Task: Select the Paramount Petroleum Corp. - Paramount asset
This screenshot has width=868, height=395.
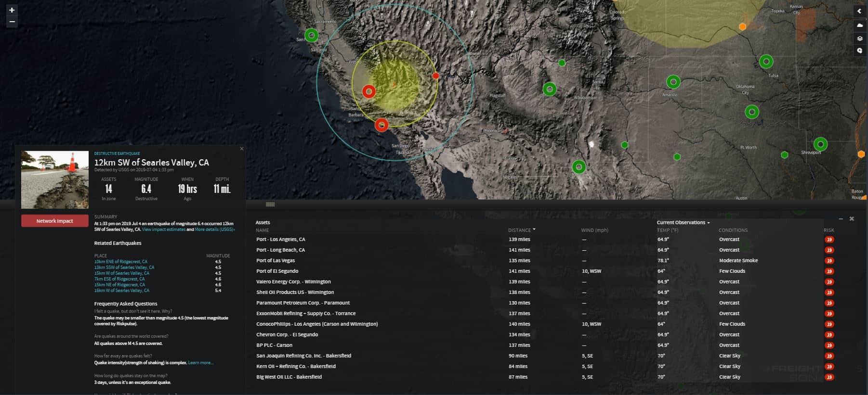Action: pos(303,303)
